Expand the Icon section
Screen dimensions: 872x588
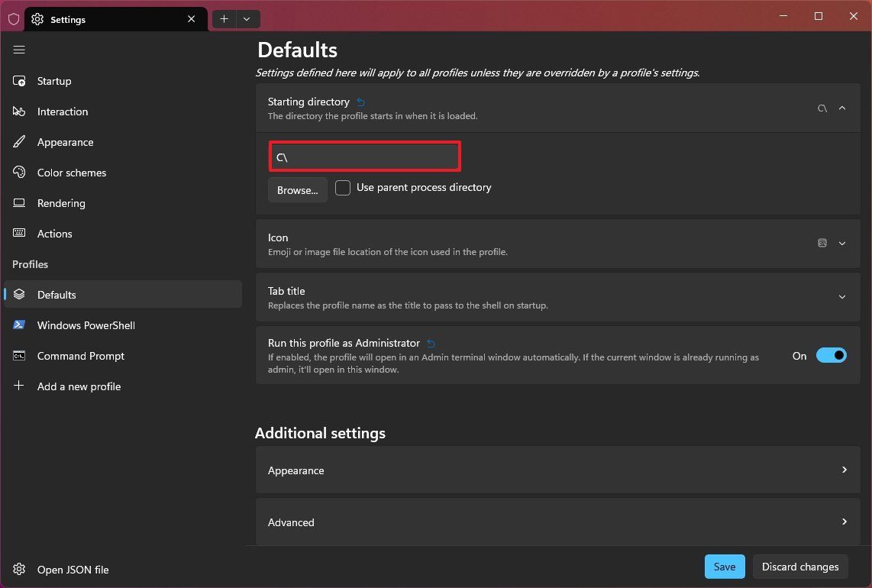coord(842,243)
